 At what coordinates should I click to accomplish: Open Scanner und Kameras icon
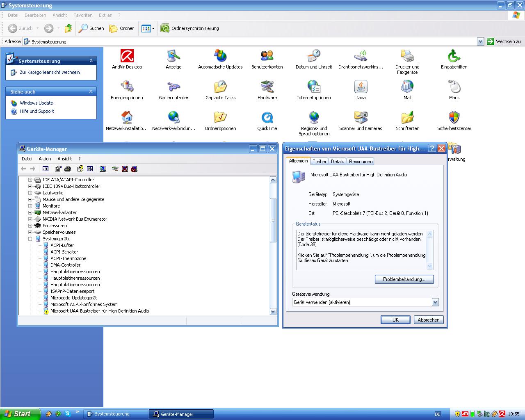(x=361, y=121)
